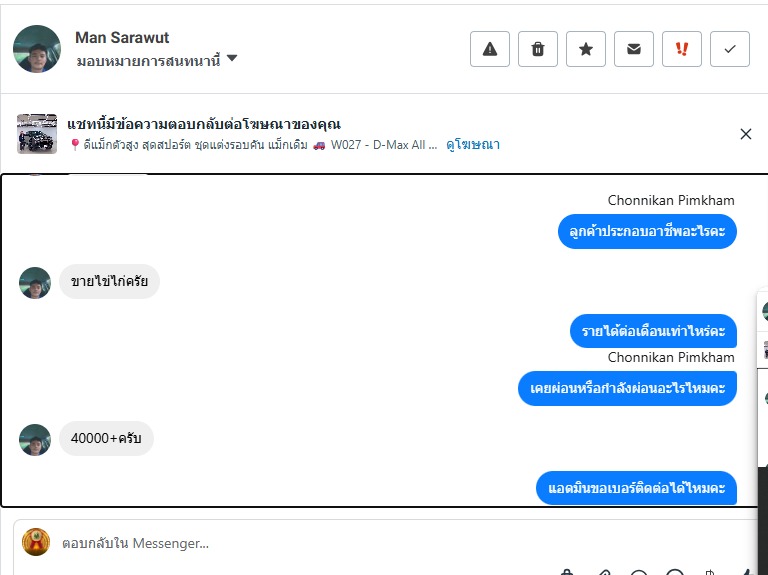Close the ad reply banner
Screen dimensions: 768x575
point(745,134)
